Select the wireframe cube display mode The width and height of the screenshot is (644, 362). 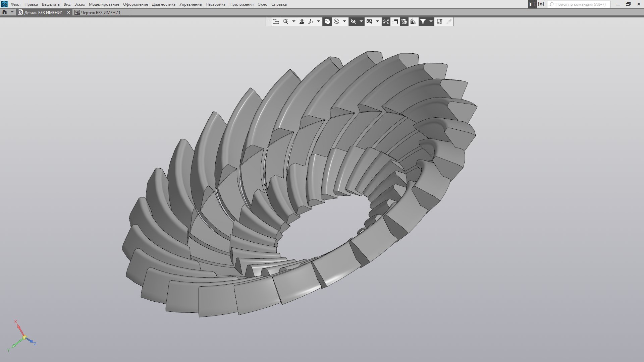[336, 21]
